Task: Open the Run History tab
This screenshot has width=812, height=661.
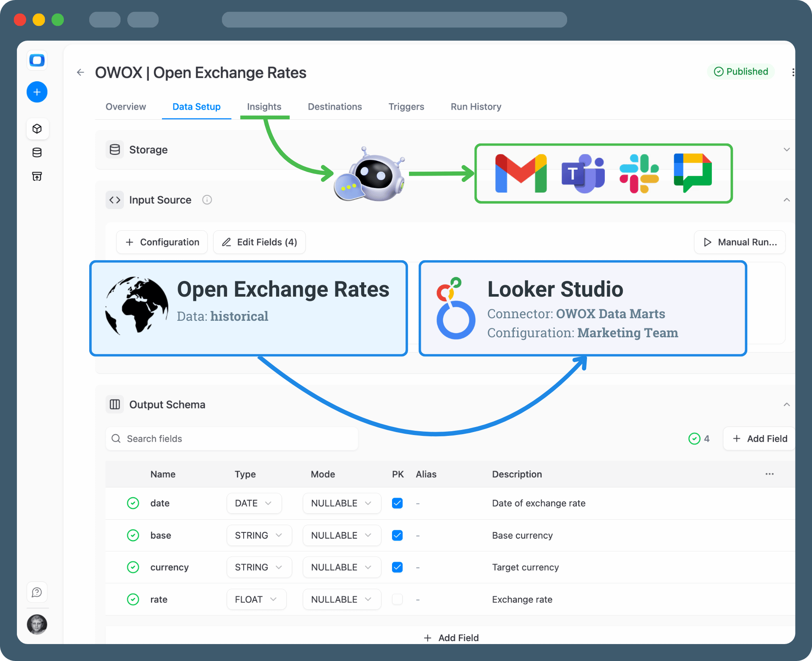Action: pyautogui.click(x=476, y=107)
